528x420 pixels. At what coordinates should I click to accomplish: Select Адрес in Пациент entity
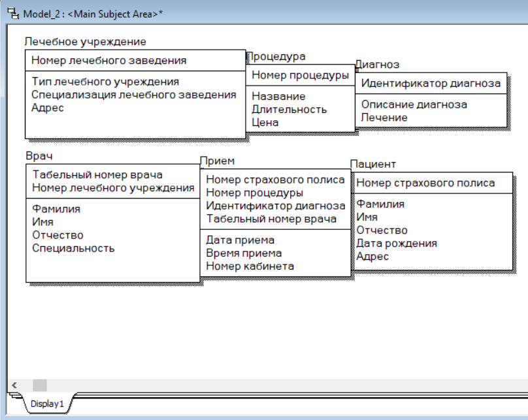[372, 257]
